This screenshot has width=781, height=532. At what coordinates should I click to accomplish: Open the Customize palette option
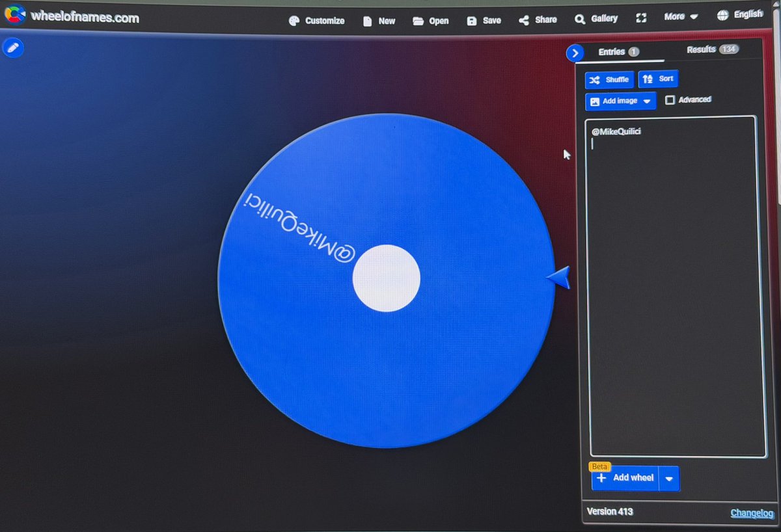tap(316, 21)
